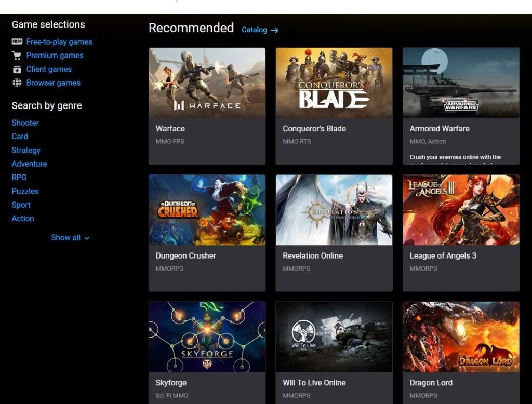The height and width of the screenshot is (404, 532).
Task: Click the Dragon Lord game title
Action: pyautogui.click(x=431, y=383)
